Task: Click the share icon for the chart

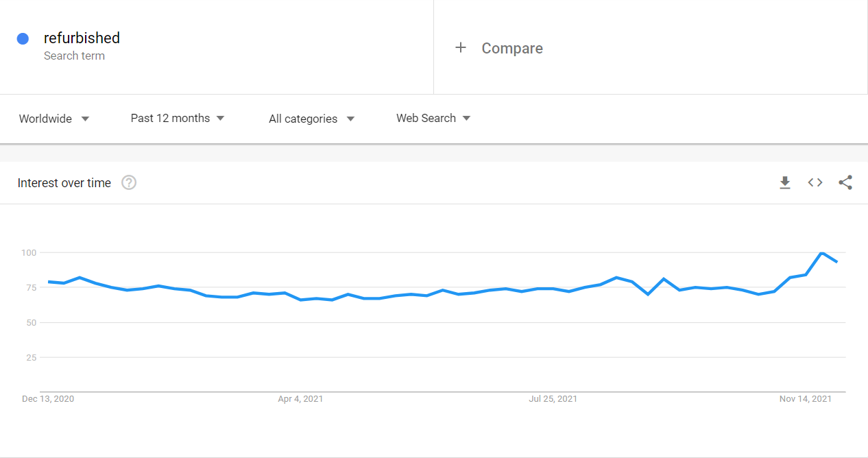Action: [x=845, y=182]
